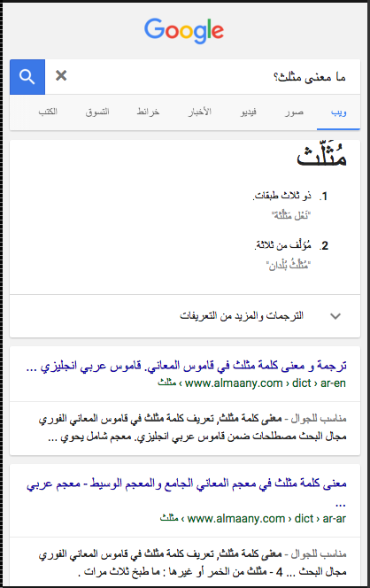Click the Google logo
Image resolution: width=370 pixels, height=588 pixels.
coord(184,31)
